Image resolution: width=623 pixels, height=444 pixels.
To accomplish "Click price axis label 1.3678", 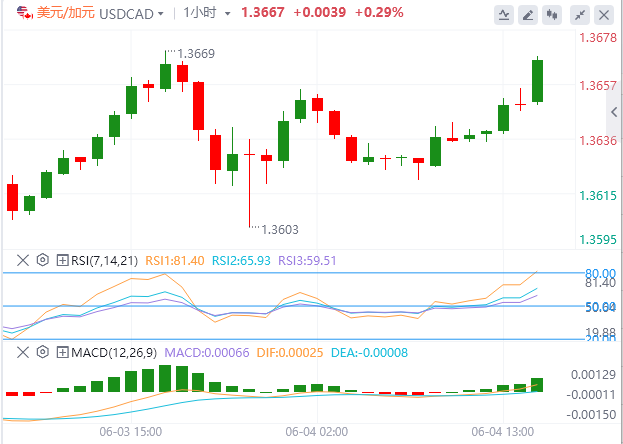I will click(598, 38).
